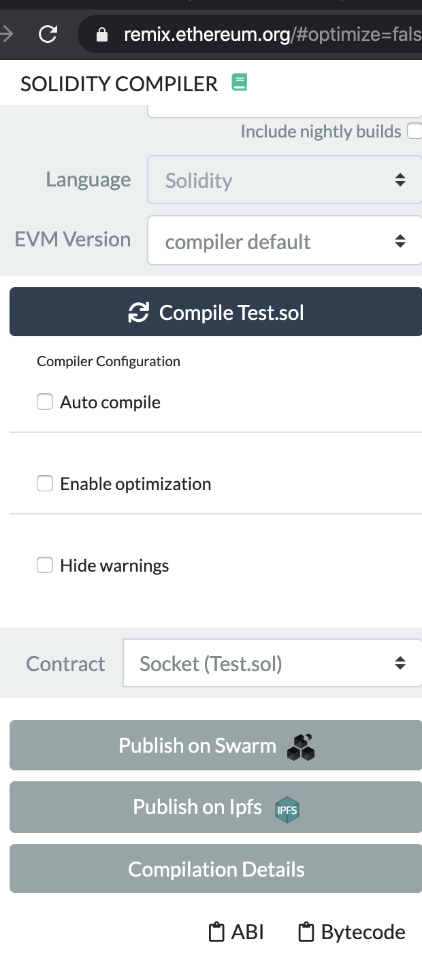Open Compilation Details
This screenshot has width=422, height=980.
(216, 869)
